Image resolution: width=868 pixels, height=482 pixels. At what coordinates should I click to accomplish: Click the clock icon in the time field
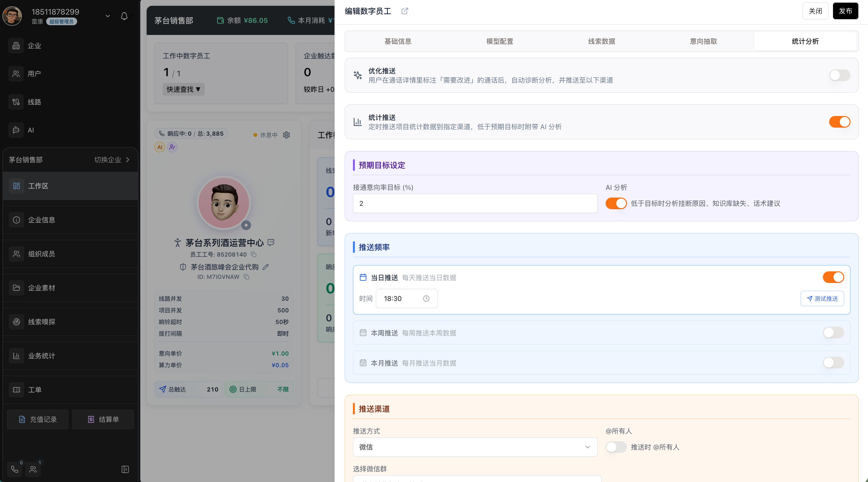(426, 299)
